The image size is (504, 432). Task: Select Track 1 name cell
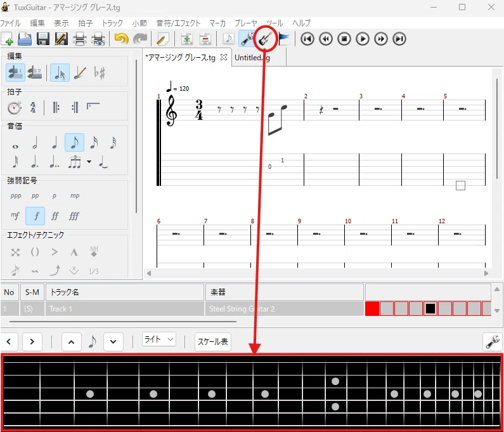click(125, 309)
